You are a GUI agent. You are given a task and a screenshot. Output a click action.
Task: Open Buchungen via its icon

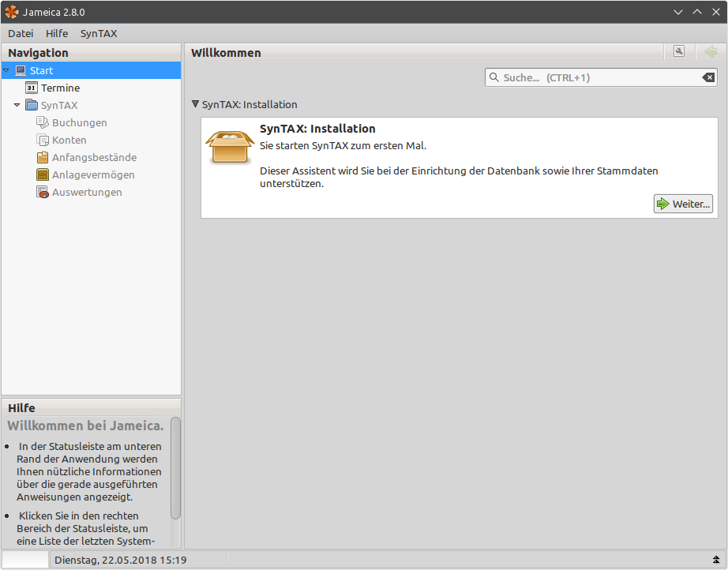[43, 122]
